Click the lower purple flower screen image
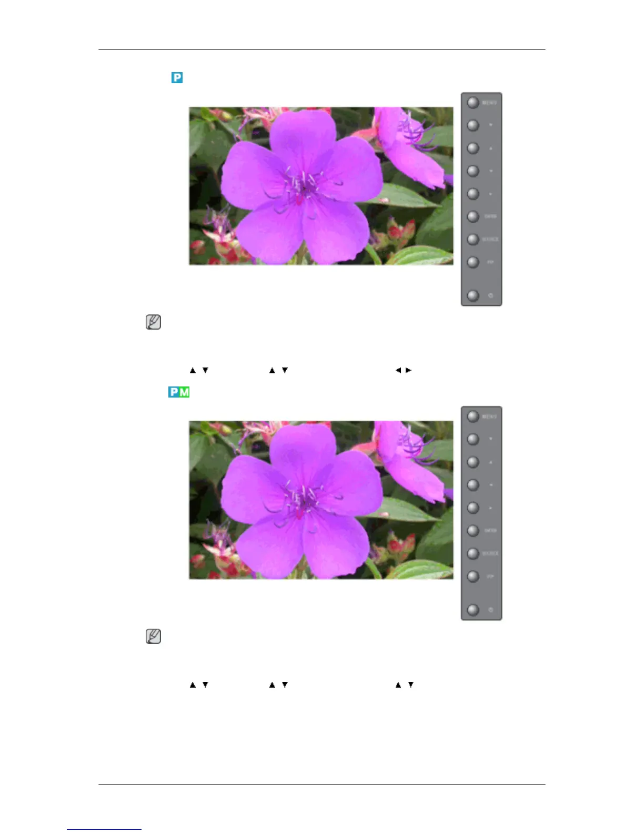Image resolution: width=644 pixels, height=834 pixels. pos(321,500)
